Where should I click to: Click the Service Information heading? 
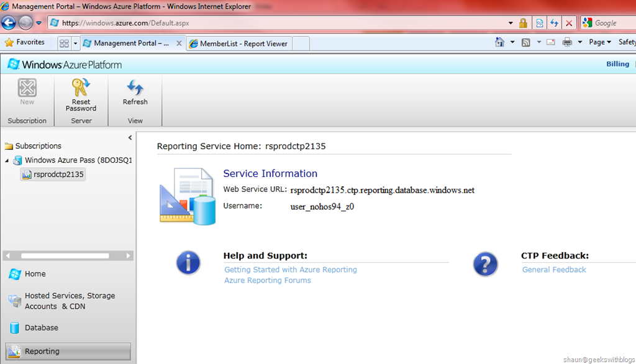[x=270, y=173]
